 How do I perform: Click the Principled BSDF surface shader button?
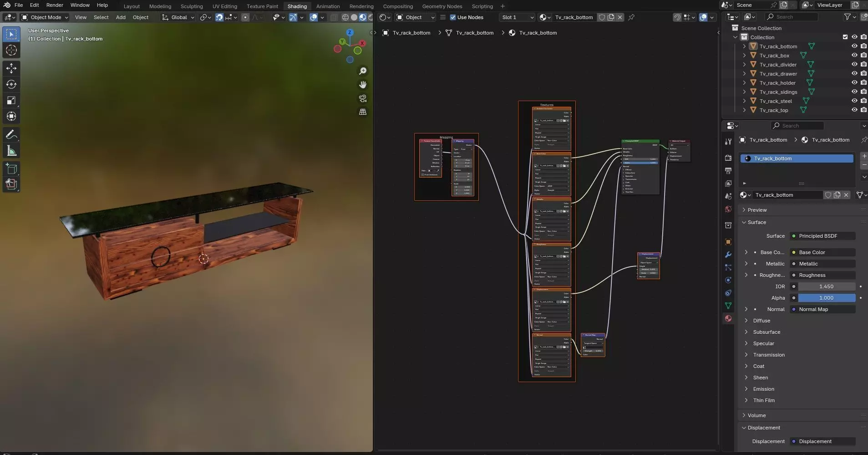(822, 236)
